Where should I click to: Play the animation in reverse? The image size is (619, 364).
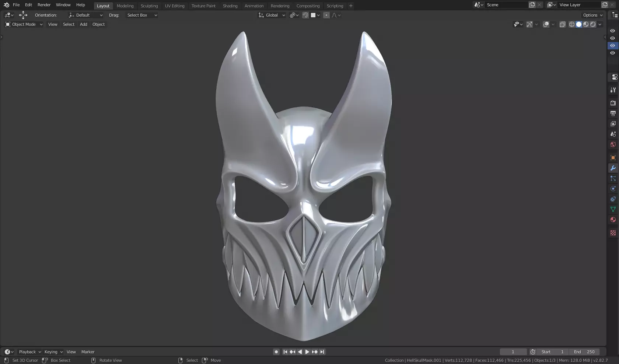300,352
